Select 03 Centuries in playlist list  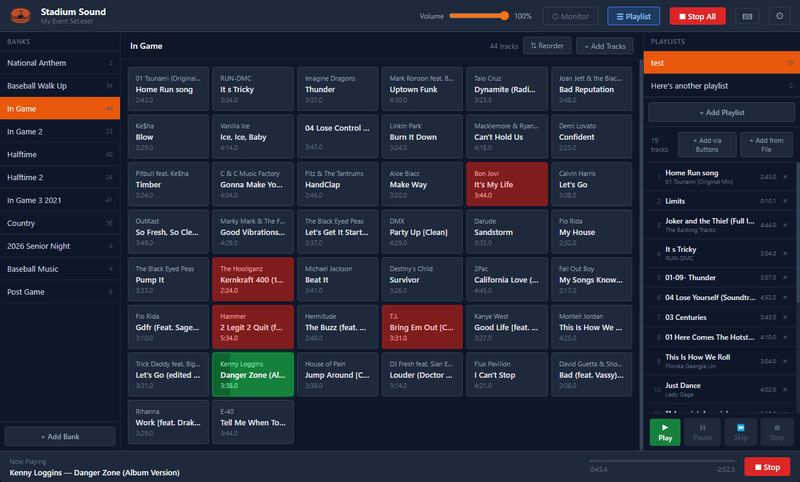click(x=720, y=317)
